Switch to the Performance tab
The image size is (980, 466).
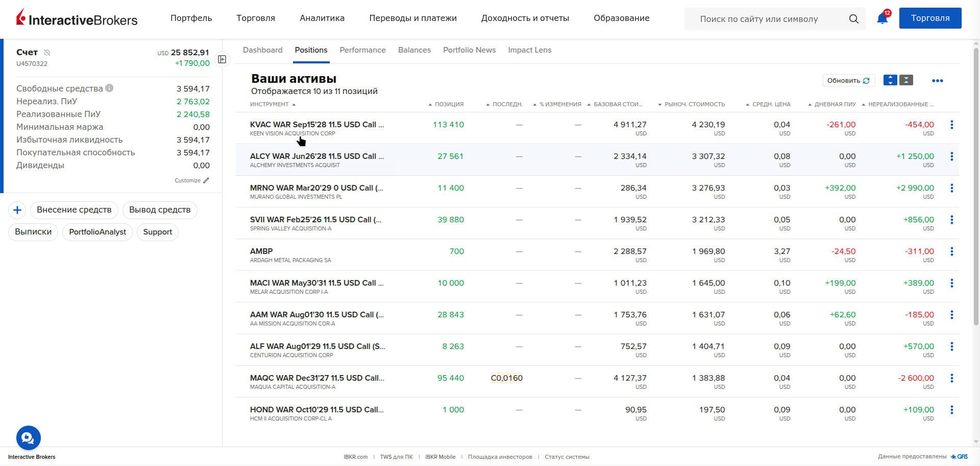(362, 50)
